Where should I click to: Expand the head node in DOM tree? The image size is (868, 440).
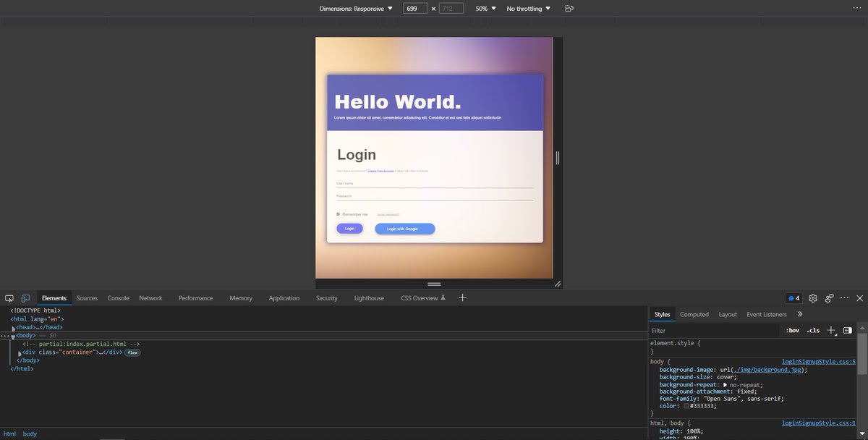coord(13,328)
